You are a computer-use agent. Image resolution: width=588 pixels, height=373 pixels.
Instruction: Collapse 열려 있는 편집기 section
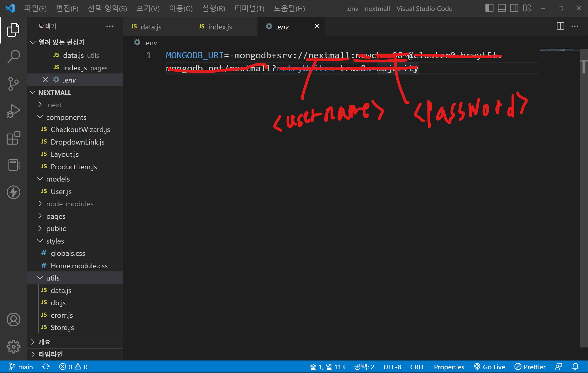click(x=75, y=42)
